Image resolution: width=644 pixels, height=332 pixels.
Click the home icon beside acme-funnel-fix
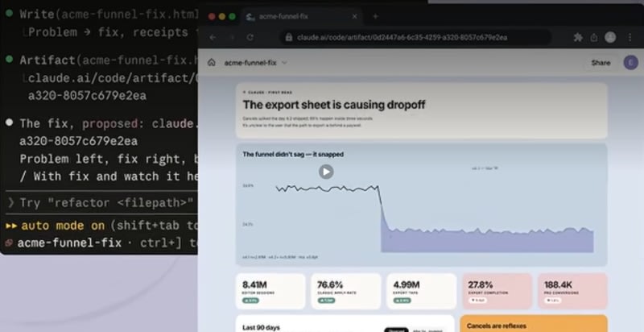(x=212, y=63)
